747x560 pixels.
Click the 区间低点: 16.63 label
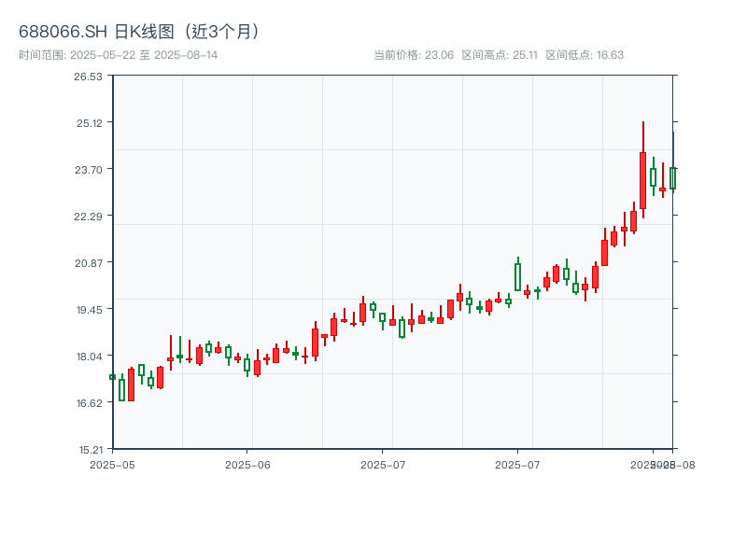[585, 55]
